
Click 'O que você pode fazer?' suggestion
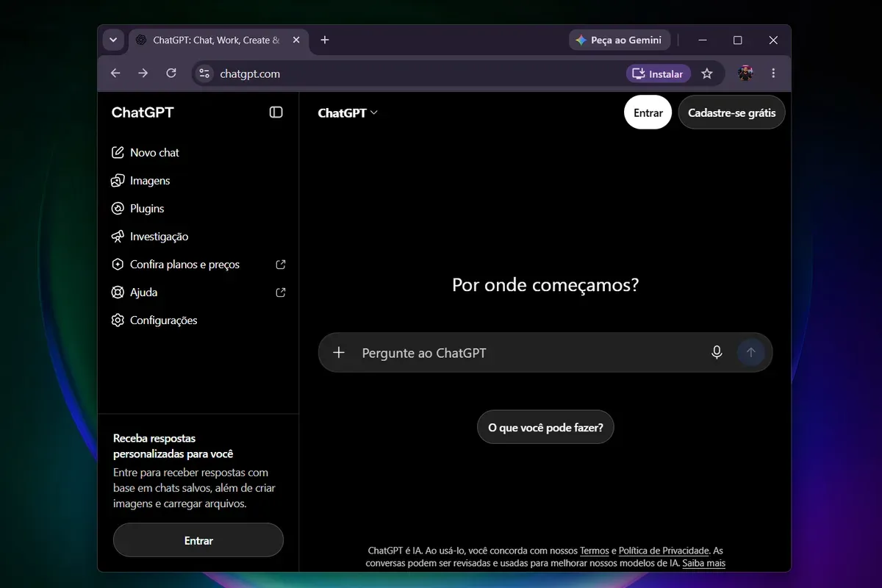coord(545,427)
